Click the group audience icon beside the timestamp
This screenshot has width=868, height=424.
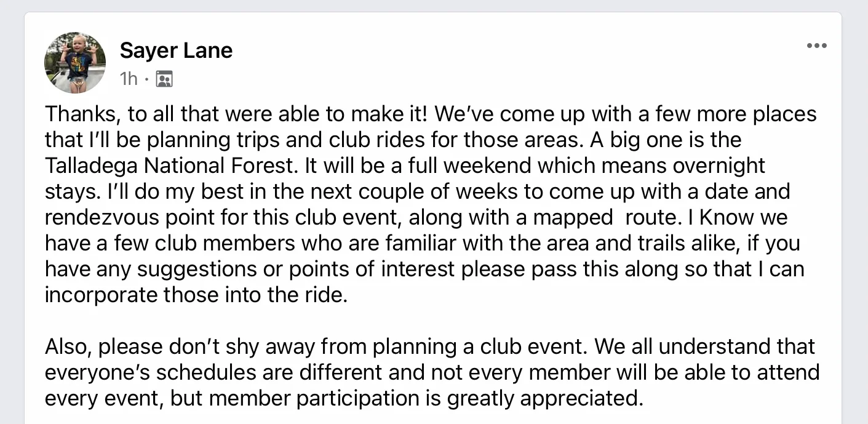(164, 79)
